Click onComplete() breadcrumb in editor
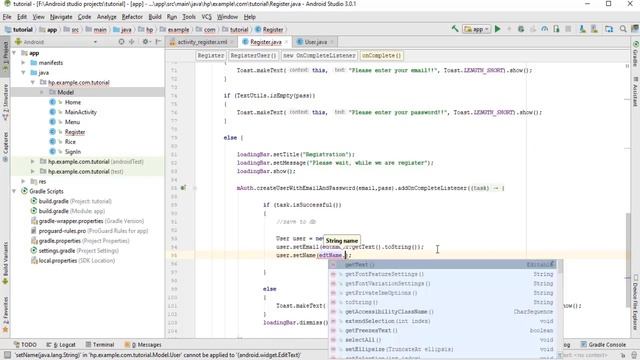640x360 pixels. [382, 55]
